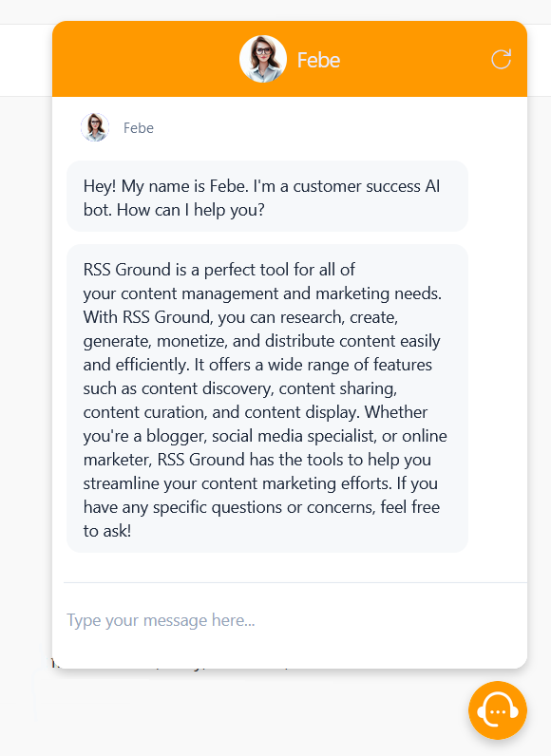Click the streamline your content marketing efforts line
Screen dimensions: 551x756
coord(260,483)
